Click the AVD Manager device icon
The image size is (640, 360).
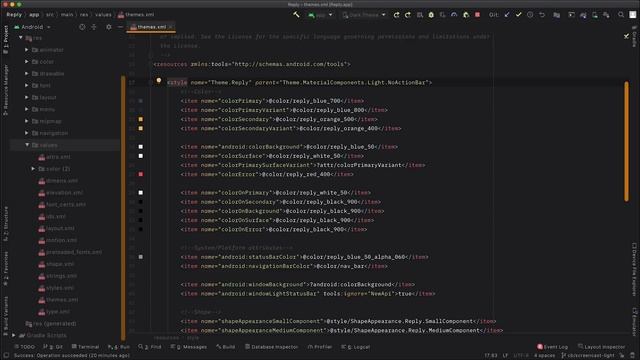(595, 15)
